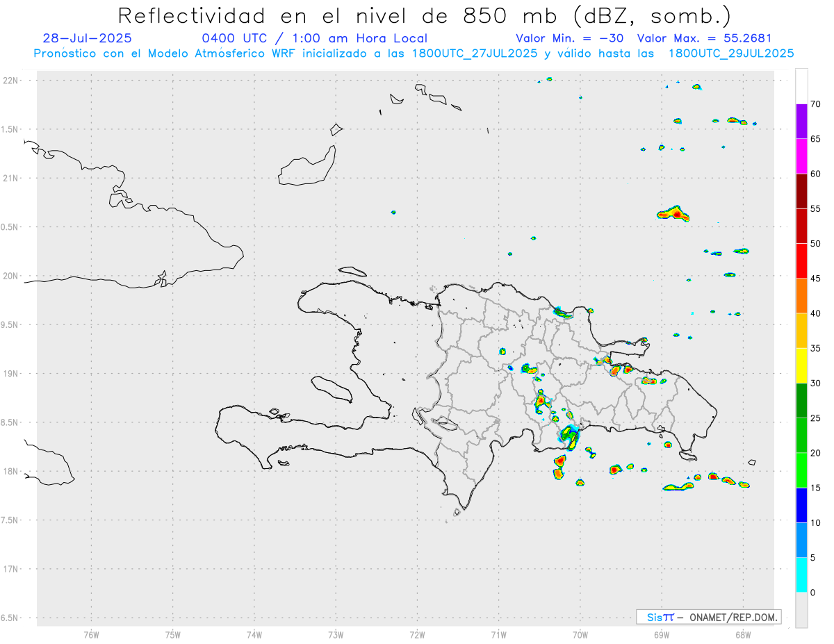Viewport: 834px width, 644px height.
Task: Click the gray below-zero color bar segment
Action: click(x=801, y=610)
